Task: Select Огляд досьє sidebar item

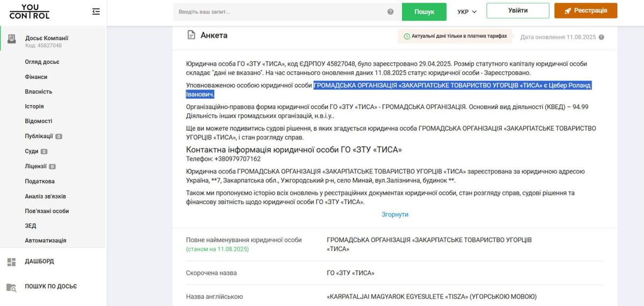Action: click(42, 62)
